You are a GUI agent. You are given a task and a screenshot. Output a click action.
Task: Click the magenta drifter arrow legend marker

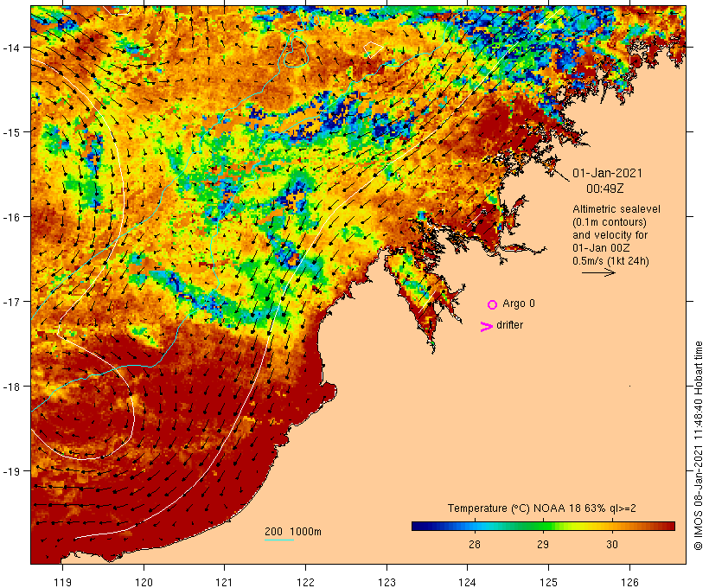pyautogui.click(x=486, y=327)
